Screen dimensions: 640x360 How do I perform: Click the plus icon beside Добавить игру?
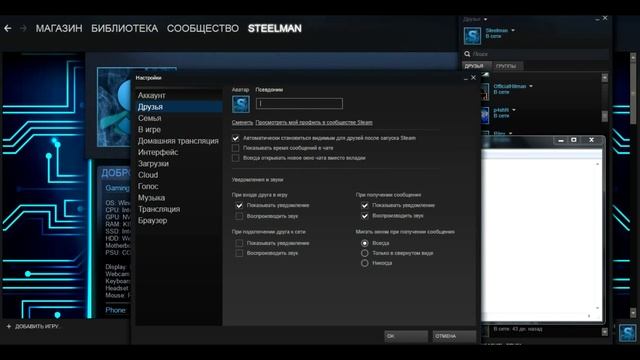[9, 327]
